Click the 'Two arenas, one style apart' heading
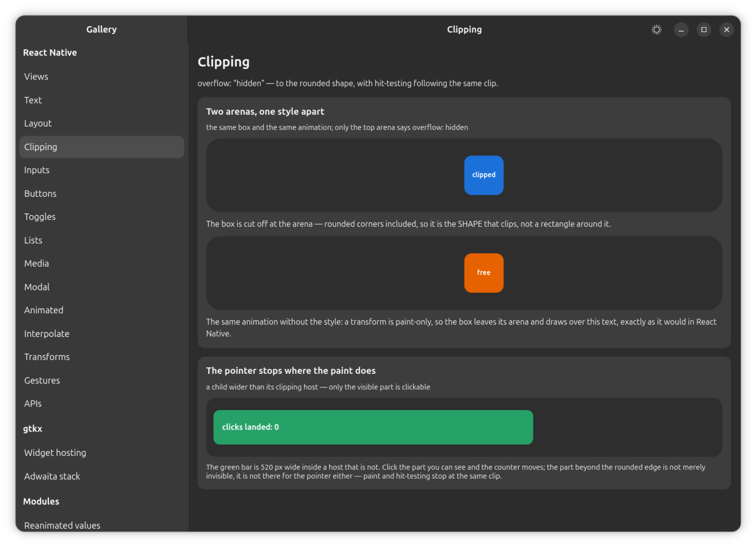This screenshot has height=547, width=756. tap(265, 111)
